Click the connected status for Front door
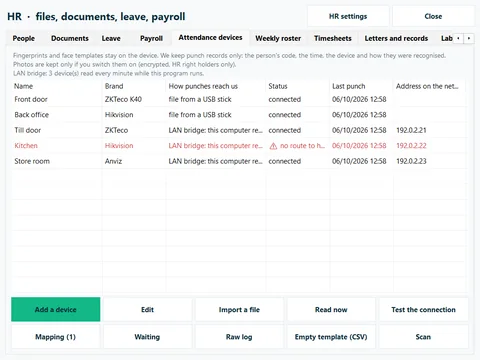This screenshot has height=360, width=480. [x=285, y=99]
